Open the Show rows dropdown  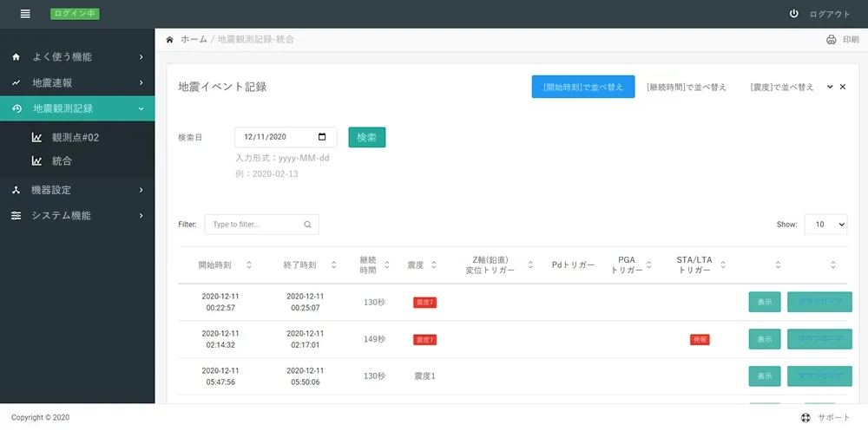[825, 225]
